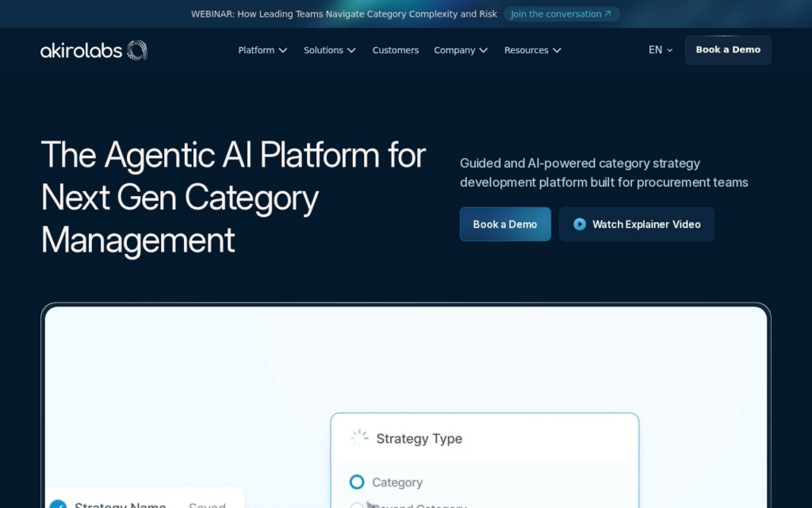Open the Resources nav item
The width and height of the screenshot is (812, 508).
(x=533, y=50)
